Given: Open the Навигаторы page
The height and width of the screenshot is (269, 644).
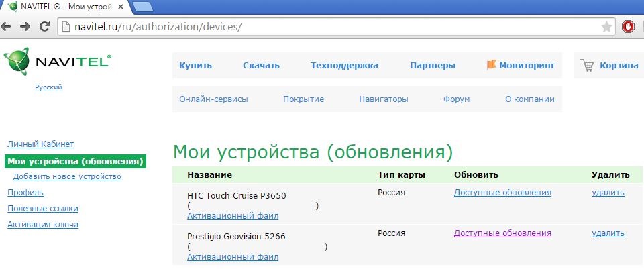Looking at the screenshot, I should click(384, 99).
